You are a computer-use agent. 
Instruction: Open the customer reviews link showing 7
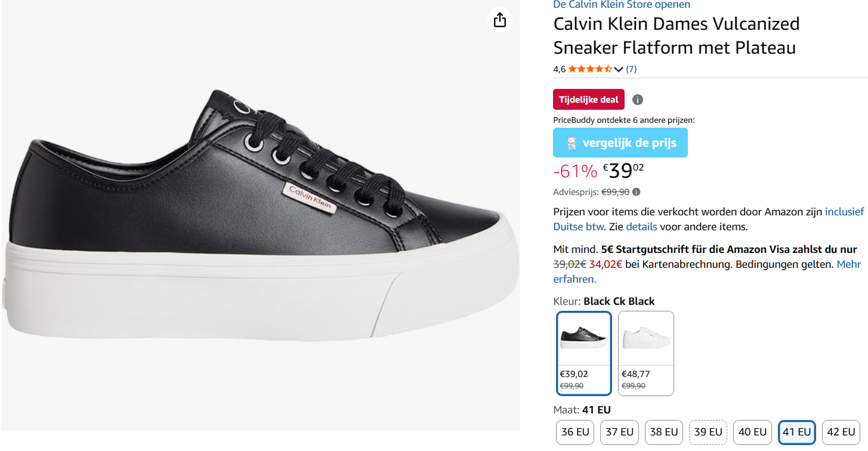[631, 69]
